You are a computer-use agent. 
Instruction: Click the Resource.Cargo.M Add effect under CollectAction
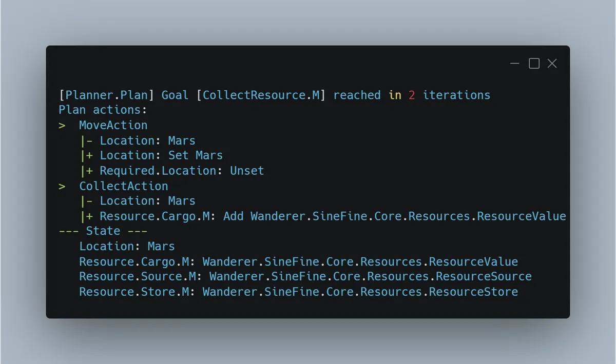(x=332, y=216)
